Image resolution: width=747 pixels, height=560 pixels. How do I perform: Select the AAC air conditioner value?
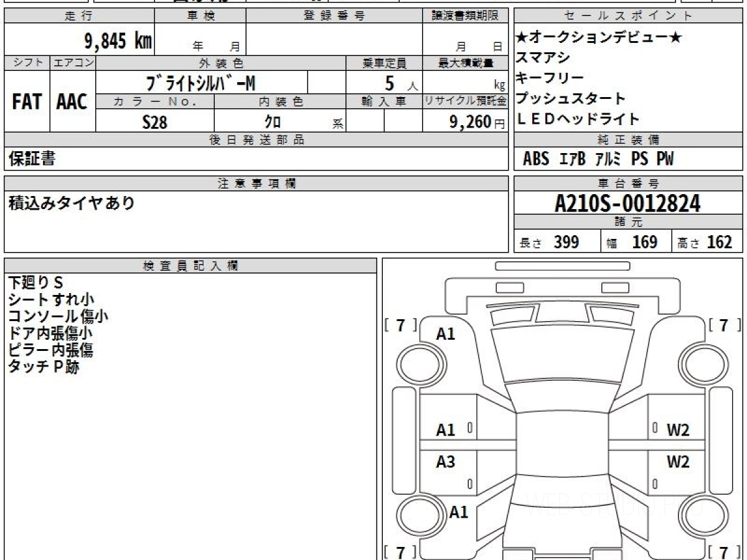[x=72, y=102]
